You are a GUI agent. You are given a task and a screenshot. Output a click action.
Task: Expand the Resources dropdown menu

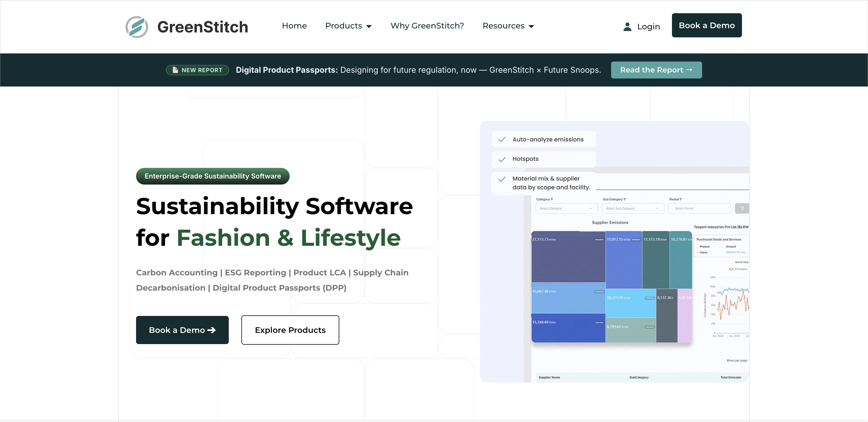[508, 26]
